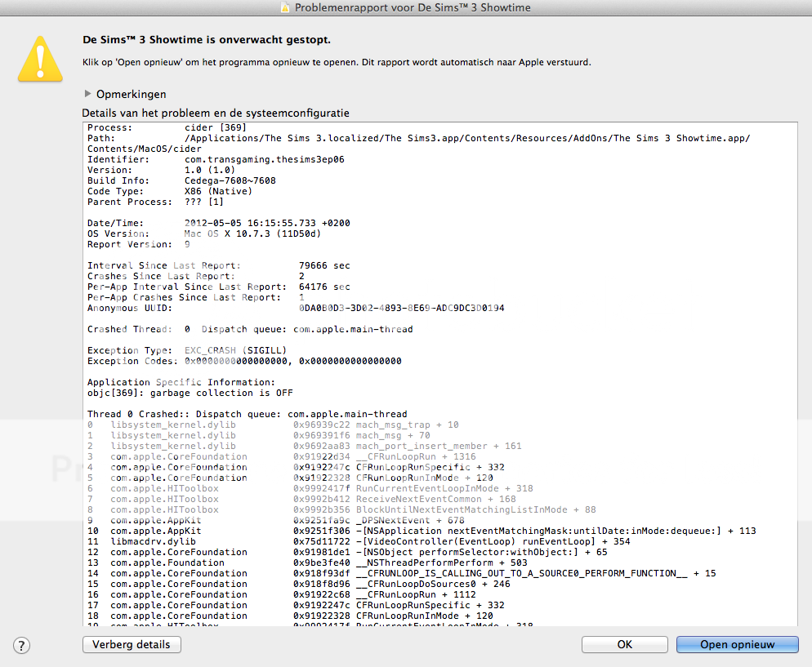Click per-app interval value '64176 sec'
The image size is (812, 667).
tap(324, 287)
